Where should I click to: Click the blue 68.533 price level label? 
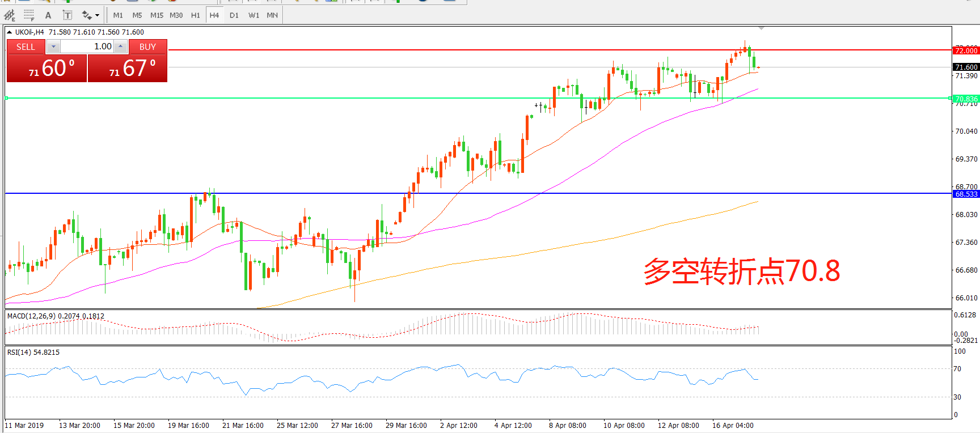tap(966, 194)
